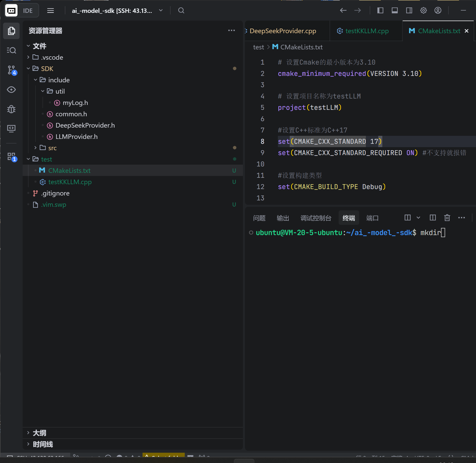Collapse the include folder

coord(36,80)
